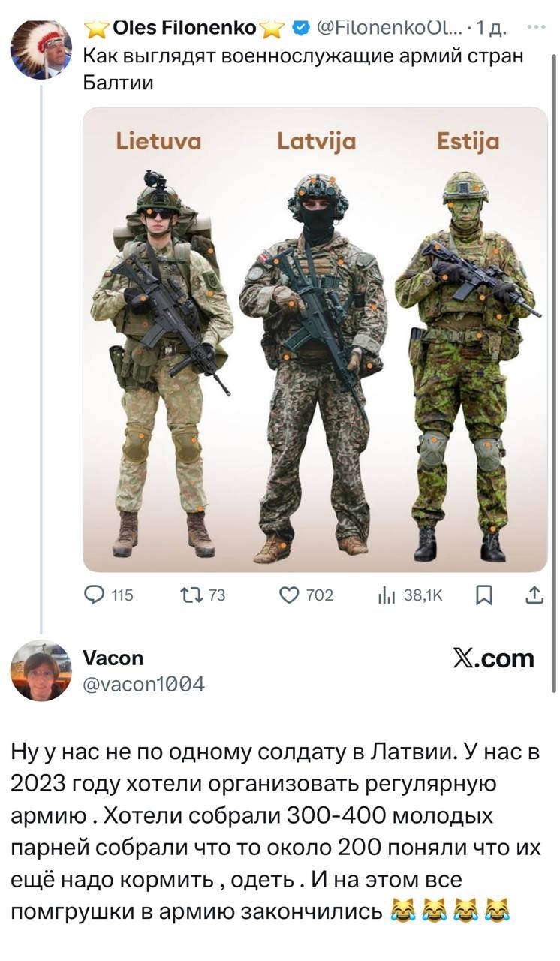
Task: Click the Vacon display name
Action: click(112, 658)
